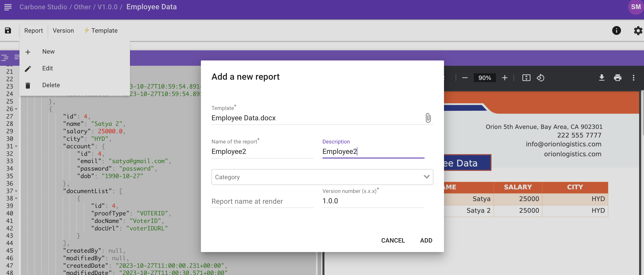The width and height of the screenshot is (644, 275).
Task: Open the hamburger menu icon
Action: pos(8,7)
